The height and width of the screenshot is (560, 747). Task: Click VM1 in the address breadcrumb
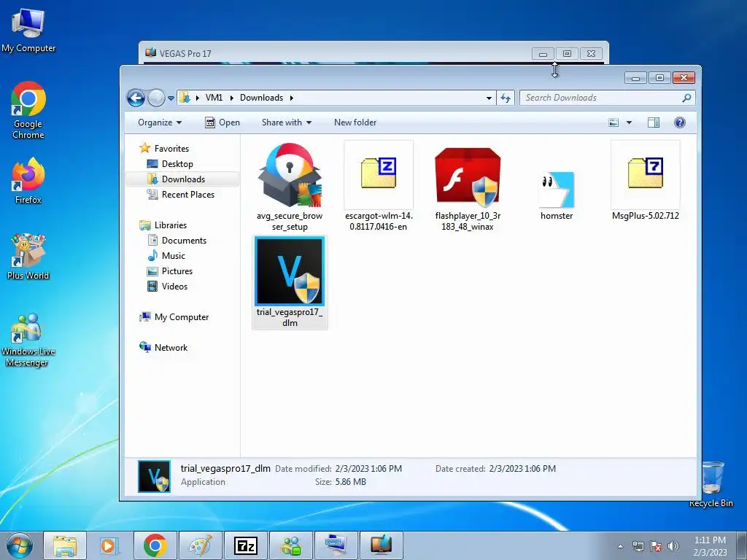click(214, 98)
